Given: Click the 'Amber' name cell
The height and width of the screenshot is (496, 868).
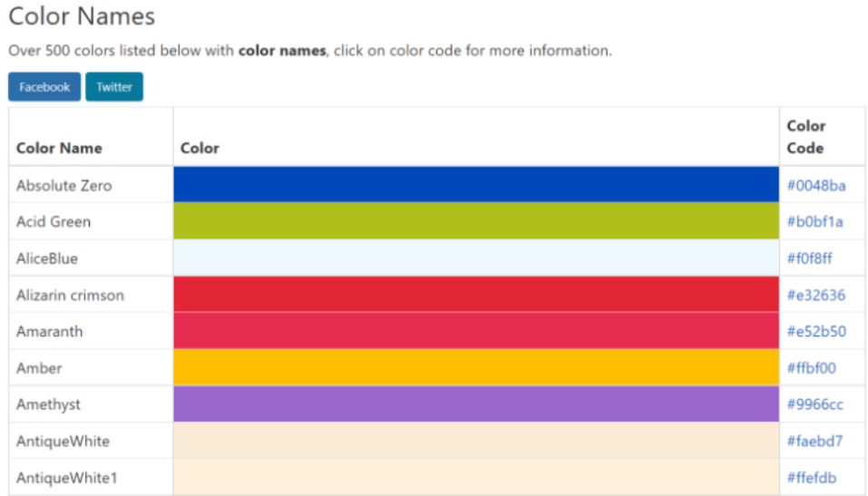Looking at the screenshot, I should click(91, 368).
